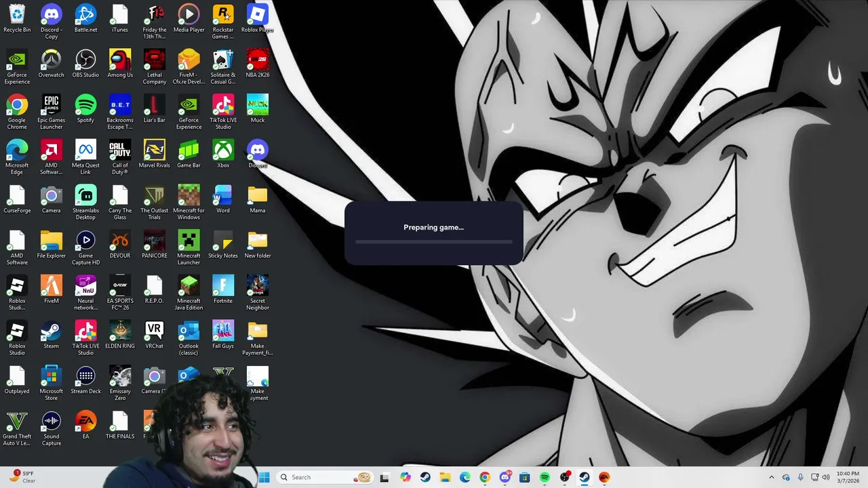Select the Muck game desktop icon
The height and width of the screenshot is (488, 868).
258,109
